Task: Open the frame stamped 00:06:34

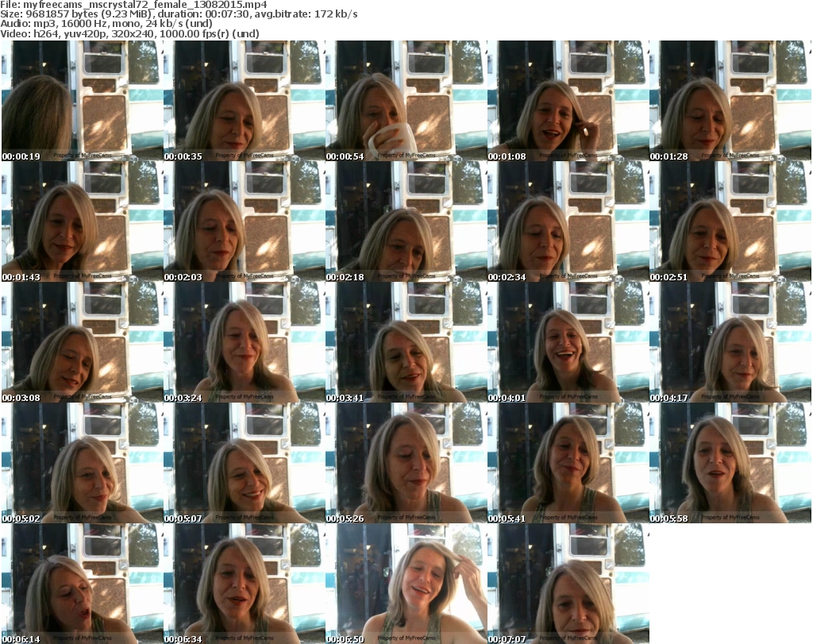Action: [245, 584]
